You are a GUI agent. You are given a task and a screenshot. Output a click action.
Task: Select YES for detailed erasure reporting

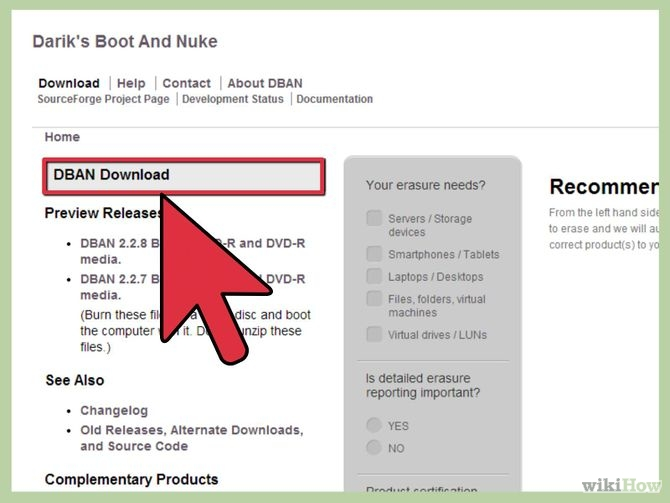(374, 425)
